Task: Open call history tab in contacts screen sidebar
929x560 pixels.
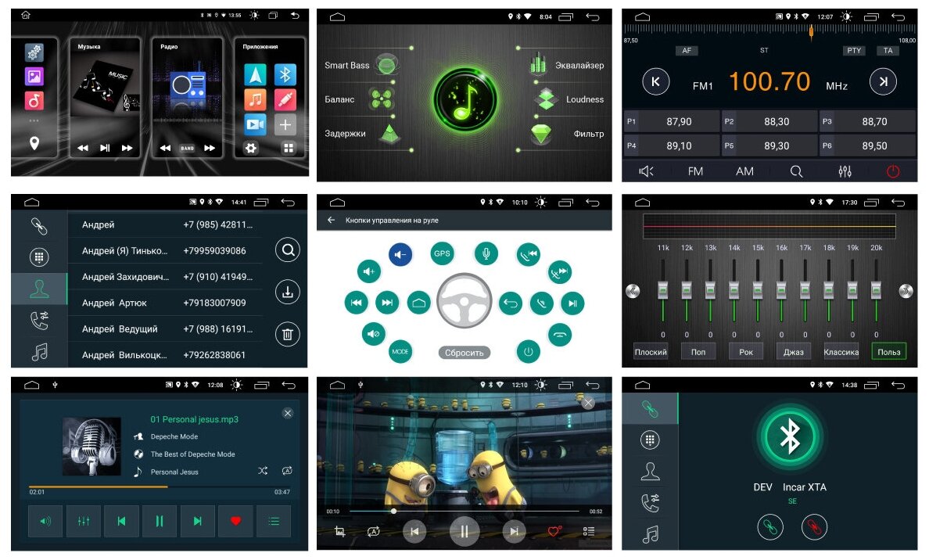Action: pos(39,321)
